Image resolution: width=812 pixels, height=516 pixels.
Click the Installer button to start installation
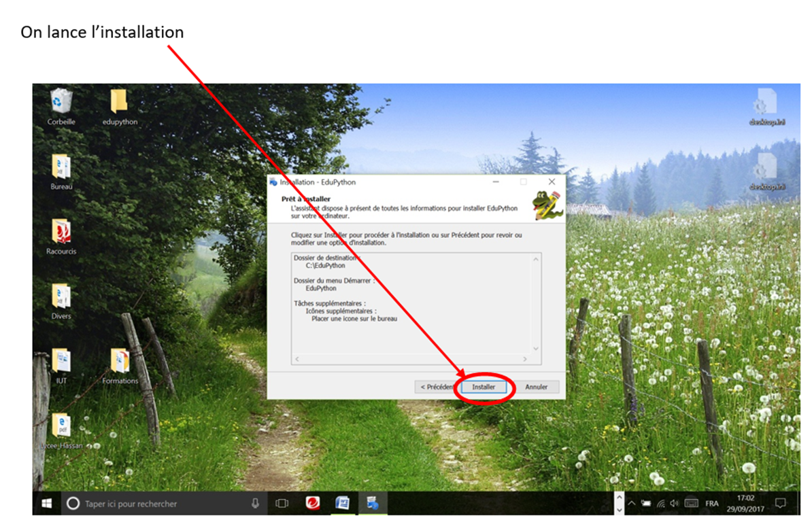click(484, 387)
